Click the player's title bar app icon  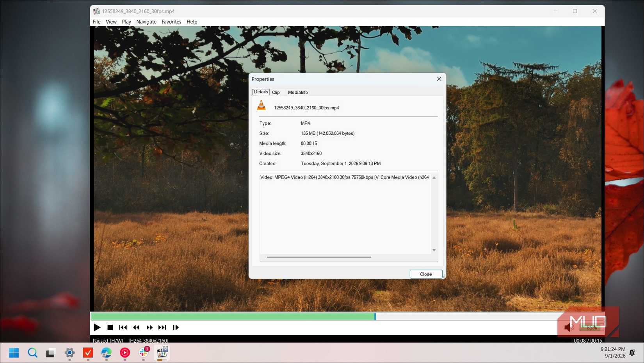[x=96, y=11]
